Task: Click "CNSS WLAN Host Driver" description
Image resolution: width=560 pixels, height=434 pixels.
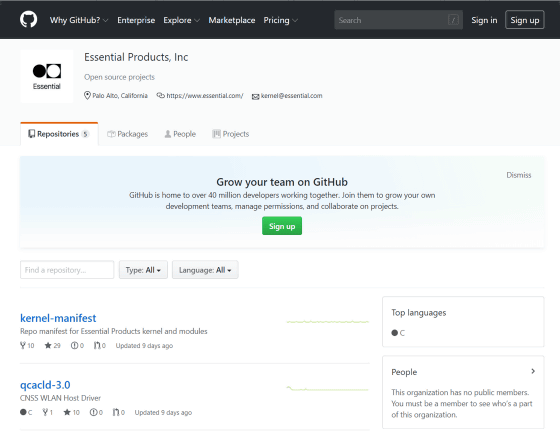Action: coord(60,398)
